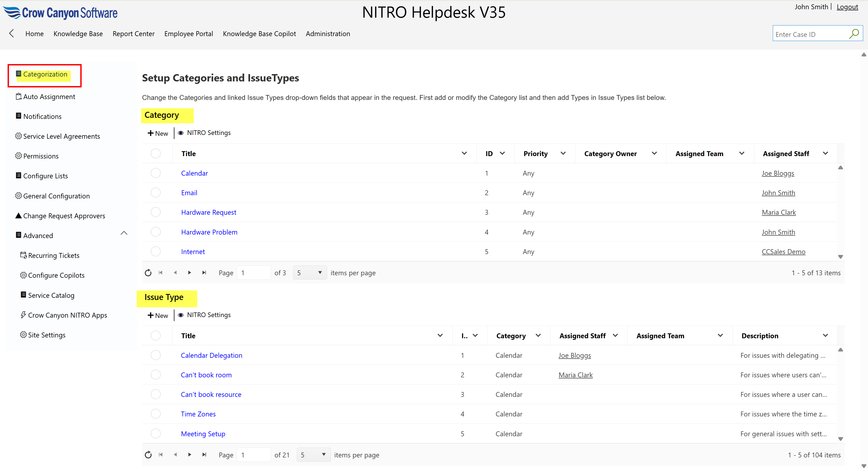Click the Auto Assignment clipboard icon in sidebar
868x468 pixels.
click(18, 96)
